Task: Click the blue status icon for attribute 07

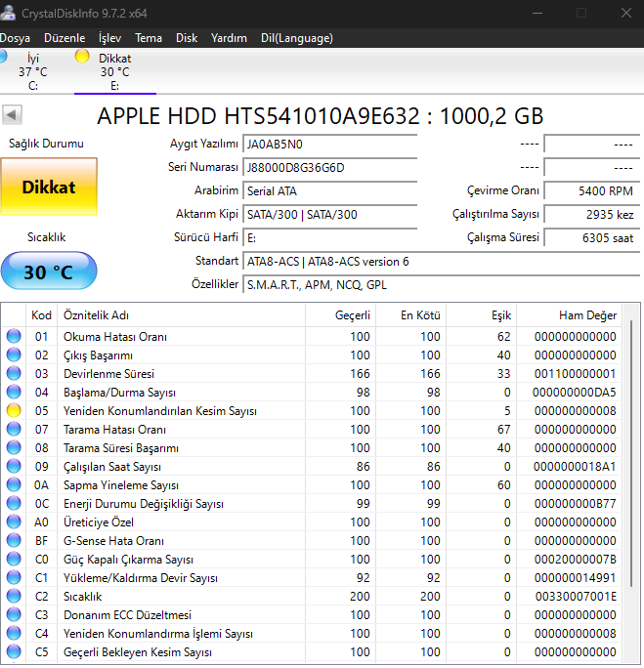Action: (x=14, y=429)
